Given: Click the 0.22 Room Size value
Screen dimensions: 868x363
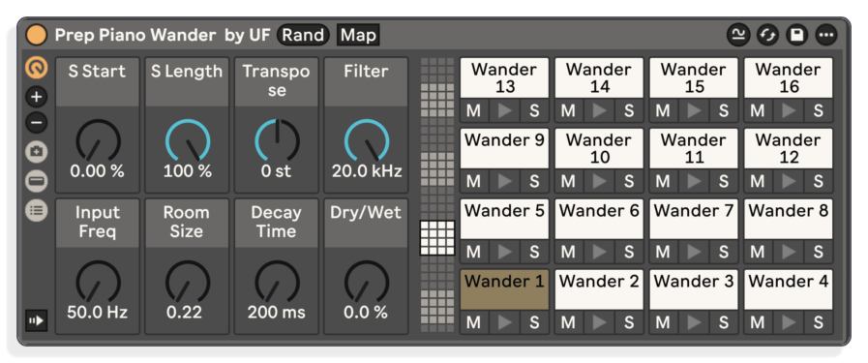Looking at the screenshot, I should [184, 313].
